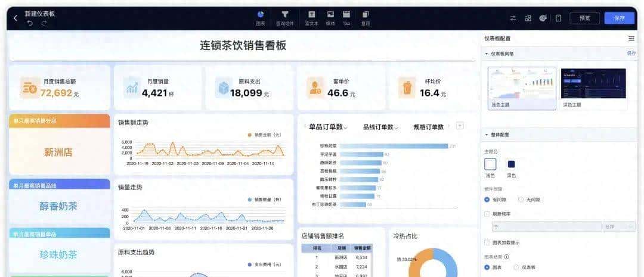Switch to the 品线订单数 tab
Image resolution: width=644 pixels, height=277 pixels.
pos(378,127)
